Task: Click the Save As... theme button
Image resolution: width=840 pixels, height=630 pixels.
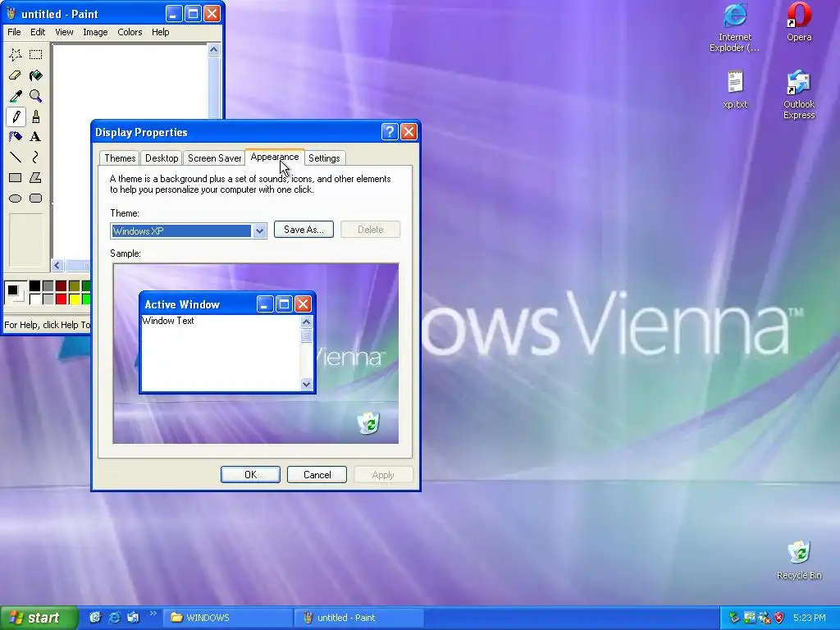Action: pos(304,230)
